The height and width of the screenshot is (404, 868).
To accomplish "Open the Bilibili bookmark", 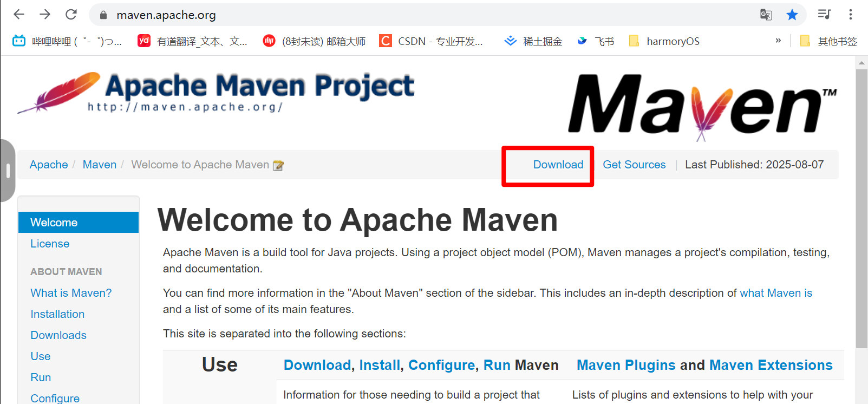I will [67, 41].
